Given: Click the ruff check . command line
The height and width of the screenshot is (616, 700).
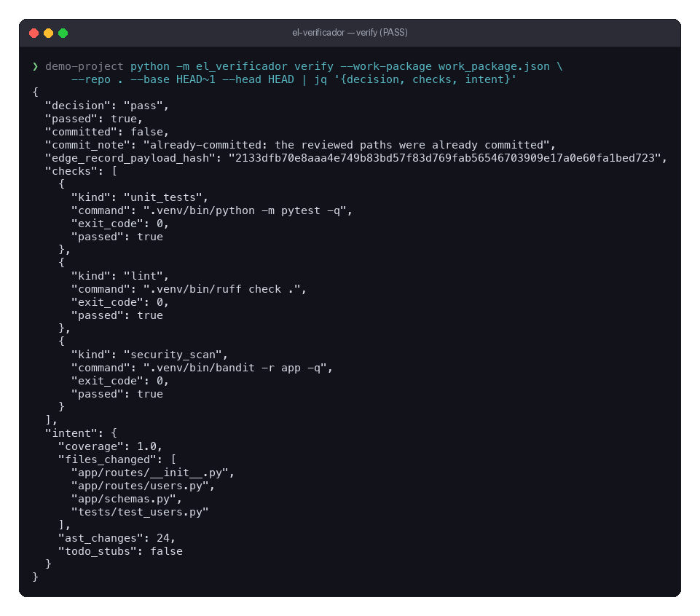Looking at the screenshot, I should tap(189, 289).
